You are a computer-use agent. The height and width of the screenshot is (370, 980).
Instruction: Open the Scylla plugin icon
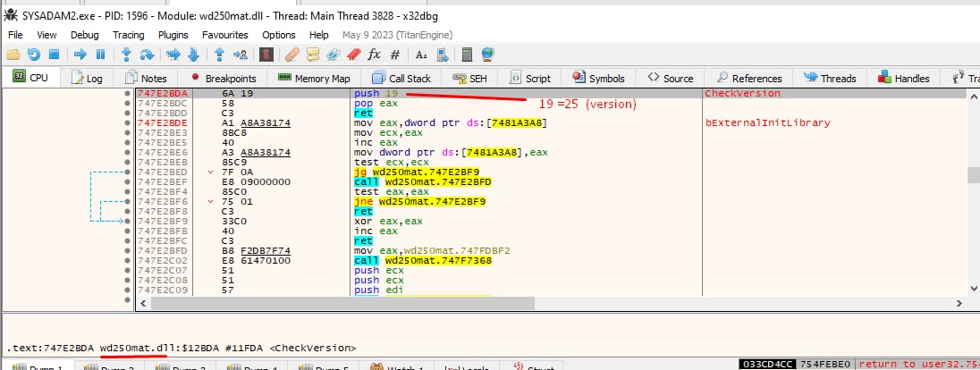pos(266,55)
